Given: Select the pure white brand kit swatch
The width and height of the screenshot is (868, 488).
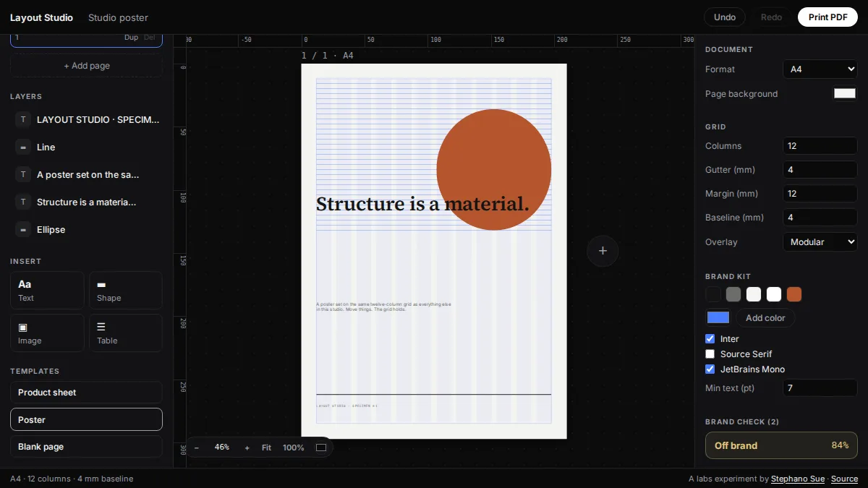Looking at the screenshot, I should click(774, 294).
